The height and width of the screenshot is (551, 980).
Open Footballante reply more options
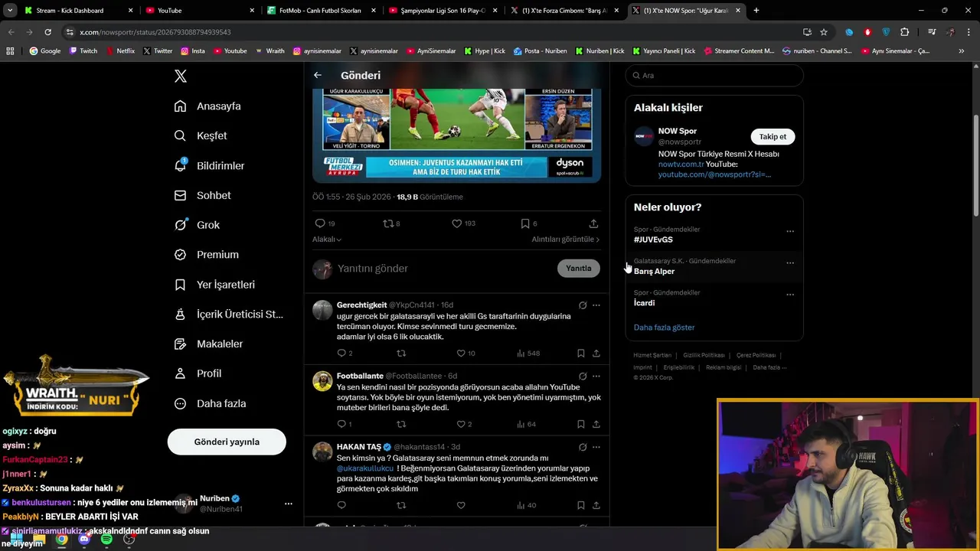[x=596, y=377]
